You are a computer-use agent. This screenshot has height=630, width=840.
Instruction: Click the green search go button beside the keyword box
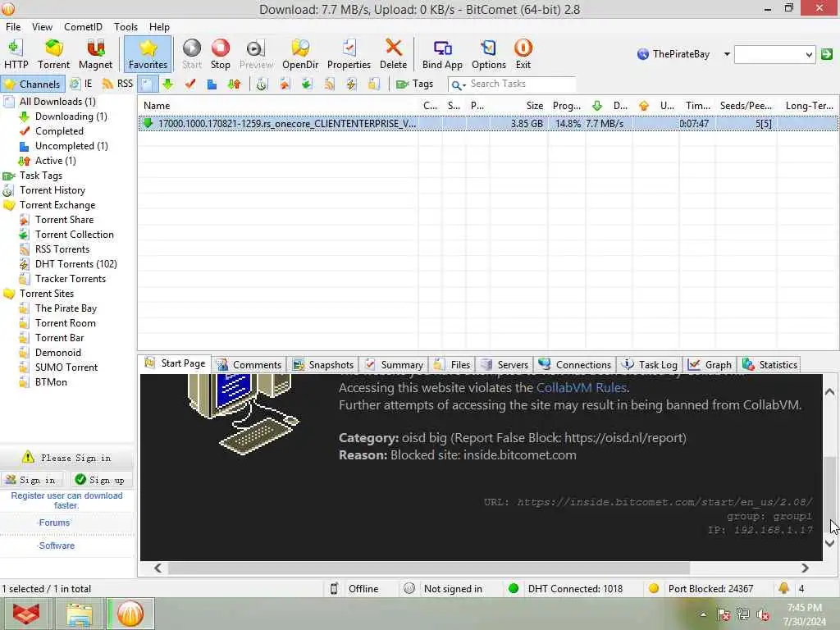(827, 54)
